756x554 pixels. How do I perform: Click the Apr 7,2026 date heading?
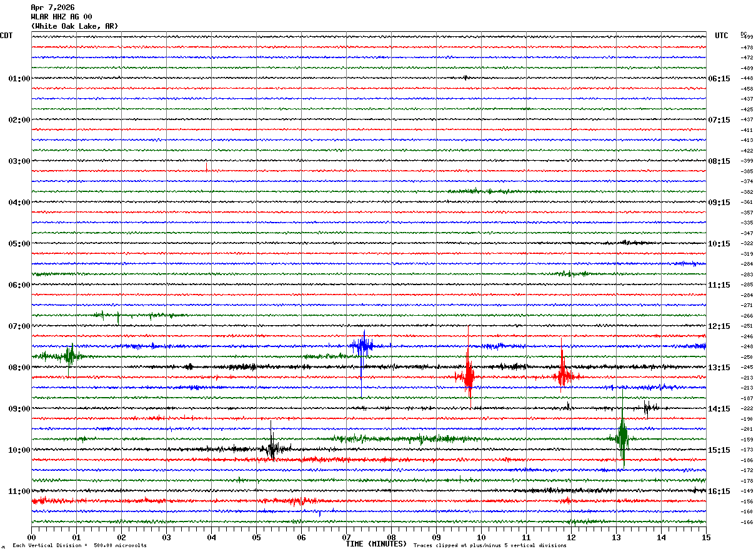pos(52,8)
